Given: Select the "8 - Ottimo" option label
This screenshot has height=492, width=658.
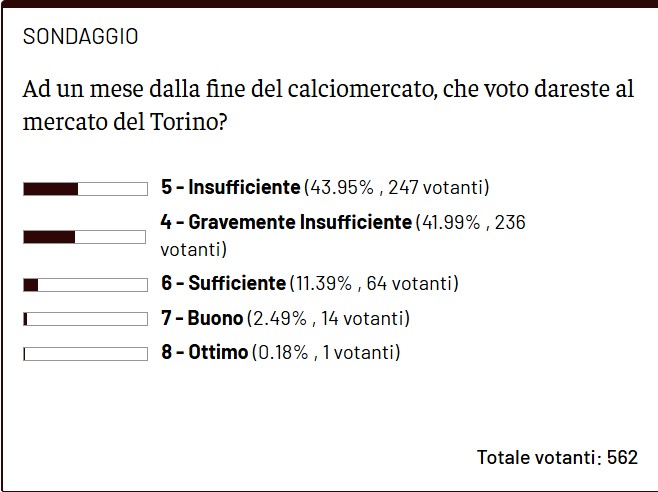Looking at the screenshot, I should 204,352.
